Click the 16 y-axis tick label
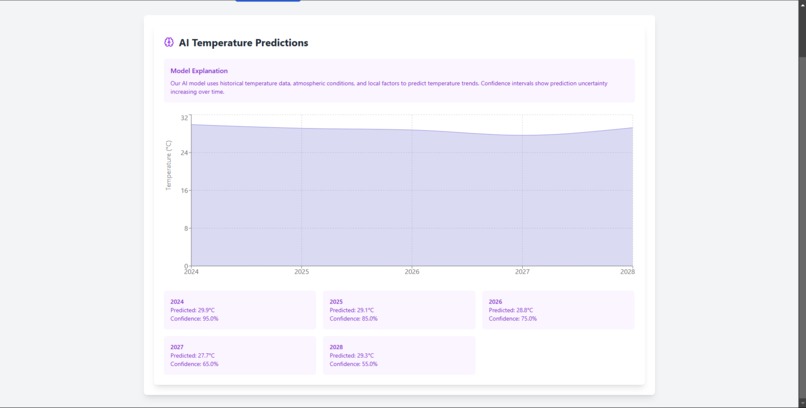This screenshot has width=806, height=408. coord(185,190)
